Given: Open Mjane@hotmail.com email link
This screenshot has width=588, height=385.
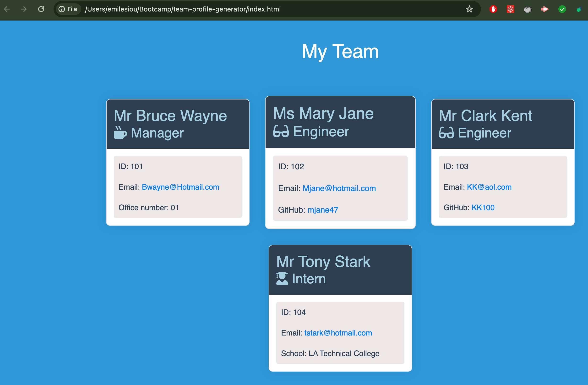Looking at the screenshot, I should point(339,188).
